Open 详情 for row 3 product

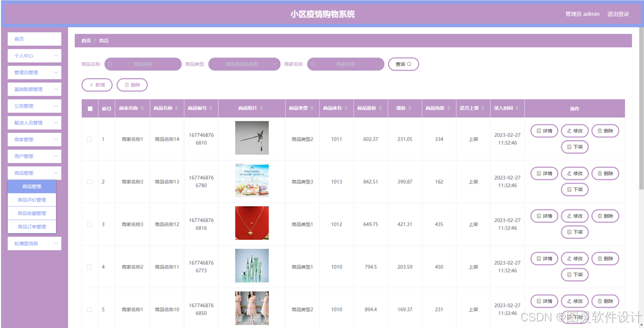point(544,216)
